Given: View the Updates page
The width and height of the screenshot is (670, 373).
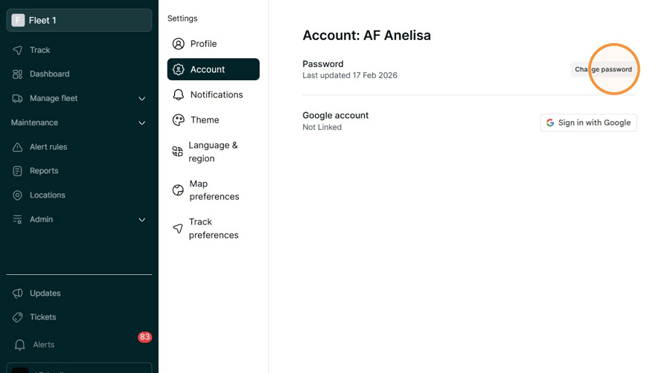Looking at the screenshot, I should click(x=45, y=293).
